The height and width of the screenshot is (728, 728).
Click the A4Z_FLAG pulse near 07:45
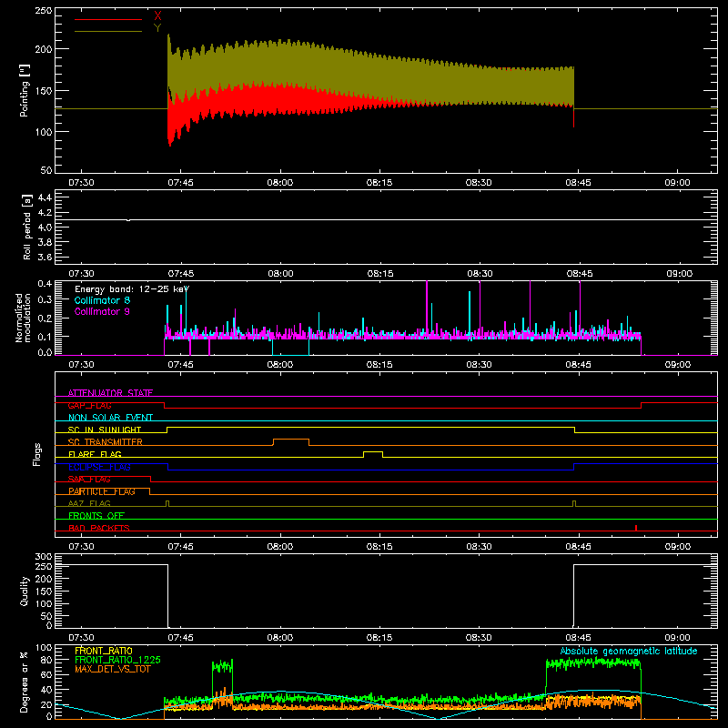(x=167, y=503)
